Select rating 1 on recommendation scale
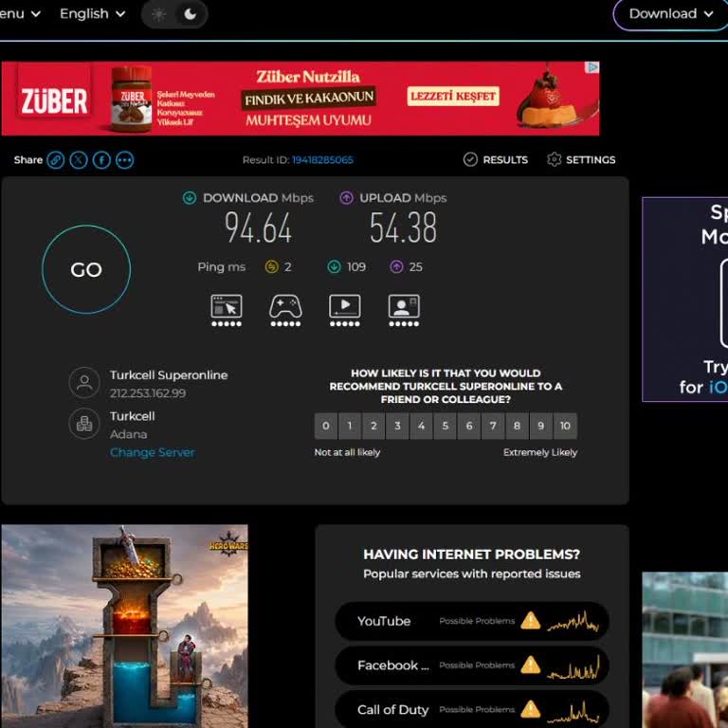 coord(350,426)
